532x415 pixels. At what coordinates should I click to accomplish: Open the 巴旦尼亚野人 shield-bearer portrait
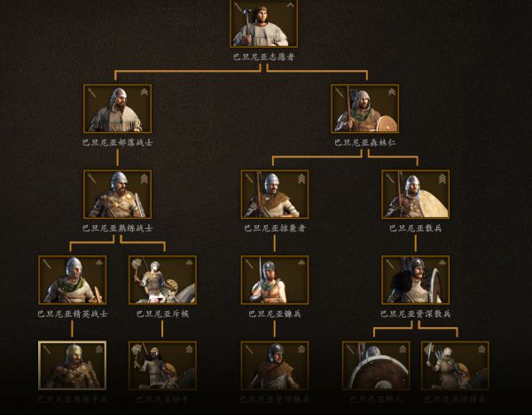coord(376,365)
